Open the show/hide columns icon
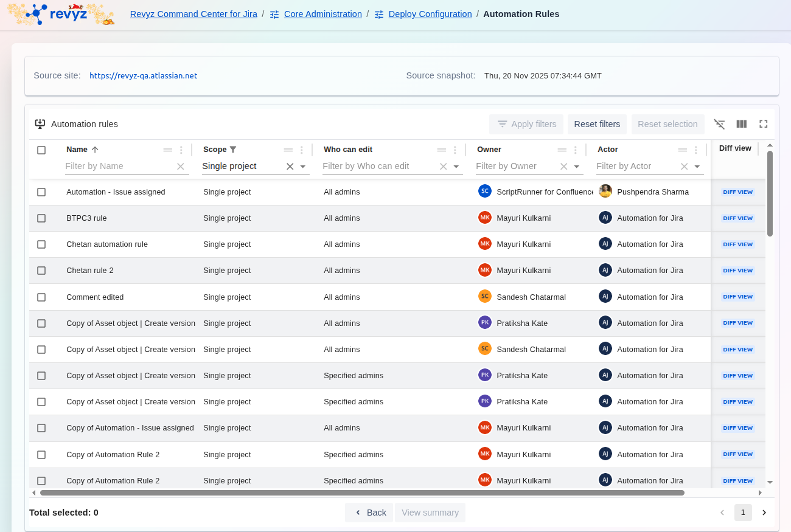The height and width of the screenshot is (532, 791). pos(741,124)
